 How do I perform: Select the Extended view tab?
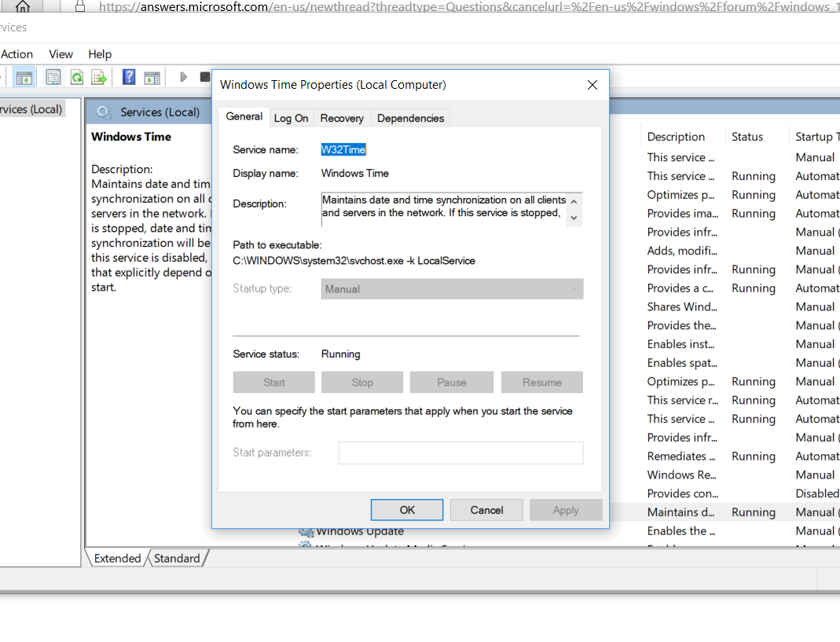click(117, 559)
